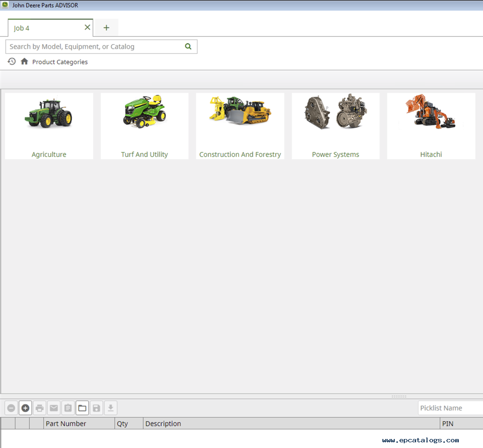
Task: Save the picklist with the floppy disk icon
Action: pos(96,408)
